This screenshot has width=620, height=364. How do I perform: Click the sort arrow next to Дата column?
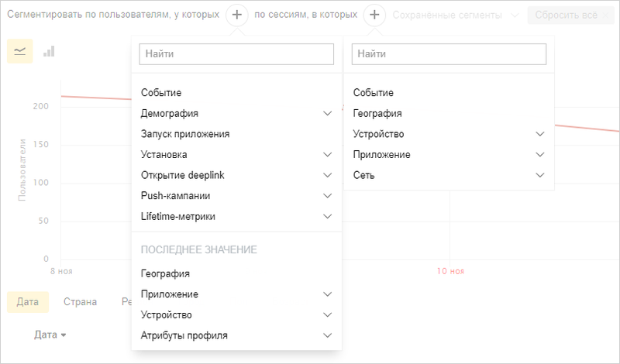[64, 335]
